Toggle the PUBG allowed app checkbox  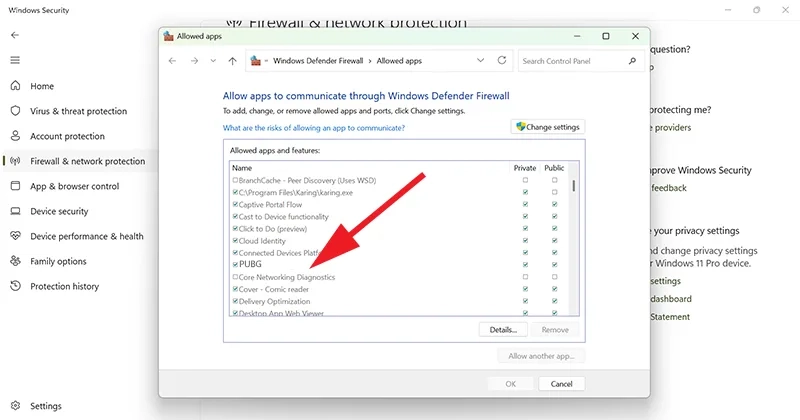(235, 265)
